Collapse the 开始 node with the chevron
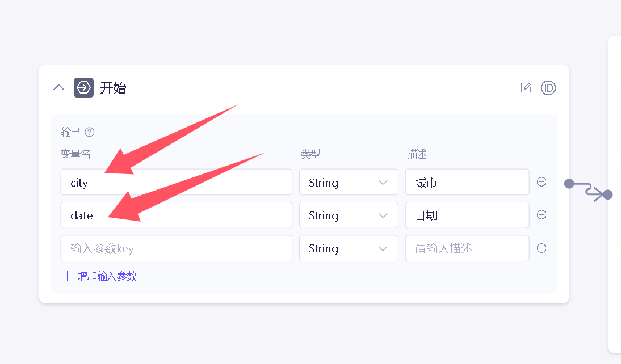621x364 pixels. click(x=58, y=87)
